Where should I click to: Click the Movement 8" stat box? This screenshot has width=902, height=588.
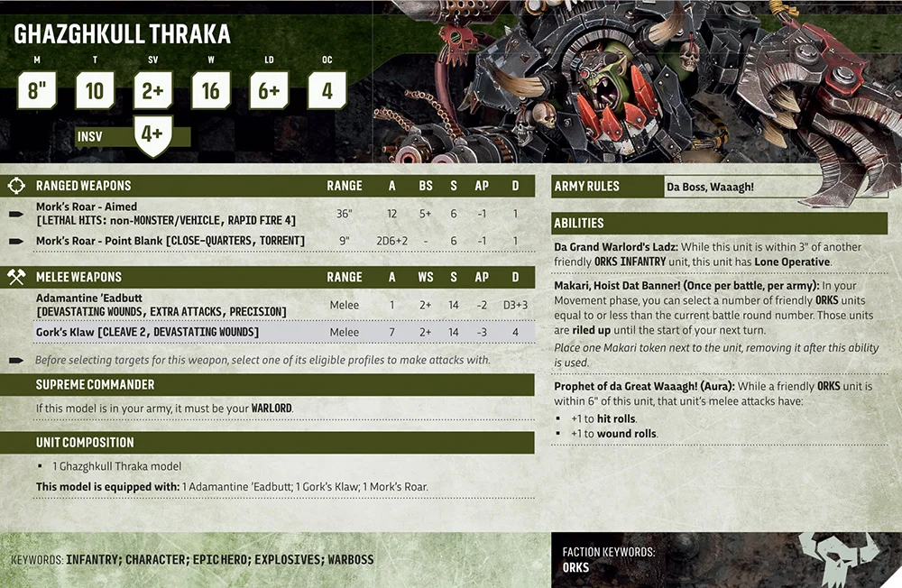[37, 90]
